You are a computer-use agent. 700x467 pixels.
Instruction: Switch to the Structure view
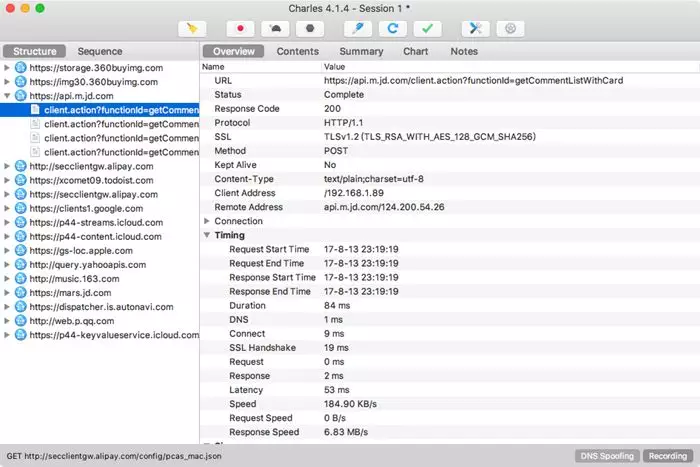click(35, 51)
